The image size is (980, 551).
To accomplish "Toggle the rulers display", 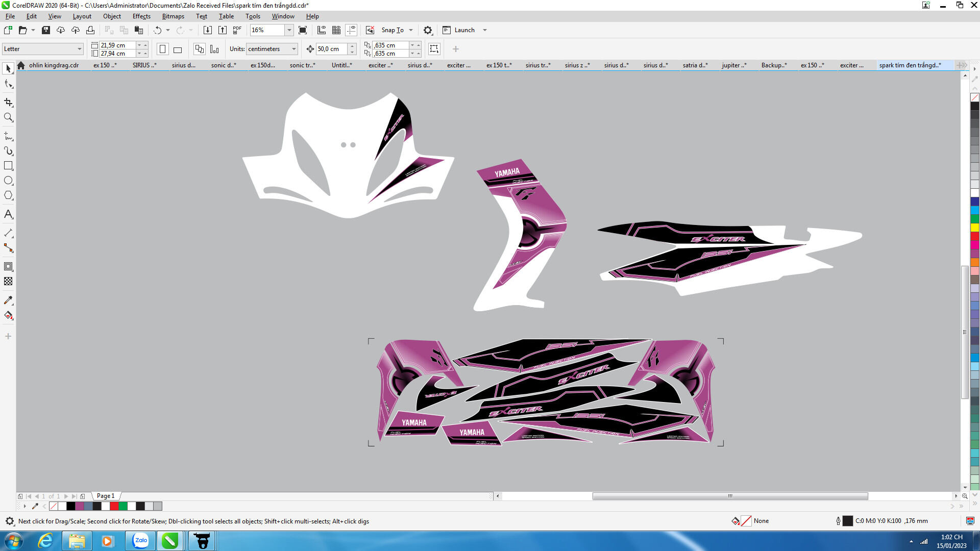I will coord(322,30).
